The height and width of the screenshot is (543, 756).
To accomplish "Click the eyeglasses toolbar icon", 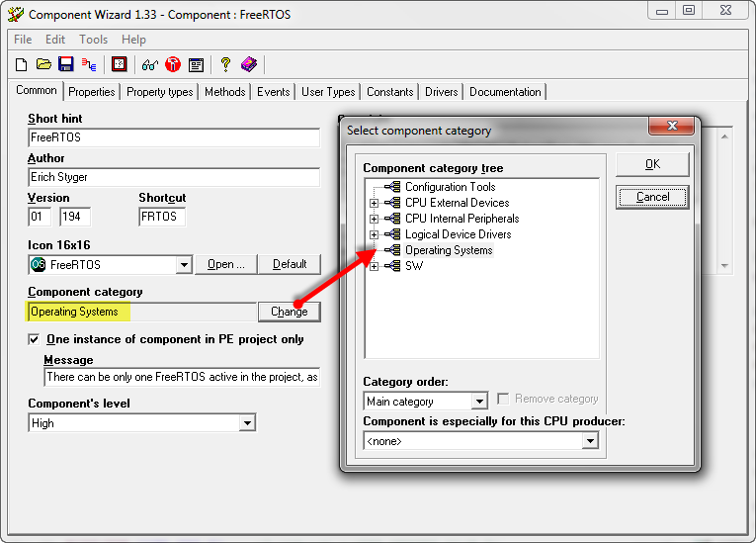I will click(149, 64).
